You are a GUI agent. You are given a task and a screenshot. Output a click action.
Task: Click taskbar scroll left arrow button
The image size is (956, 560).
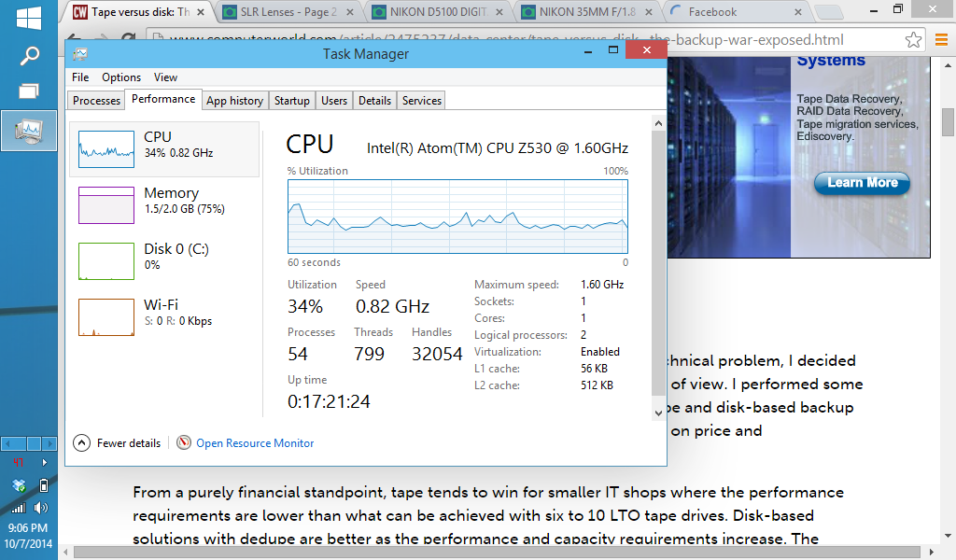tap(7, 443)
